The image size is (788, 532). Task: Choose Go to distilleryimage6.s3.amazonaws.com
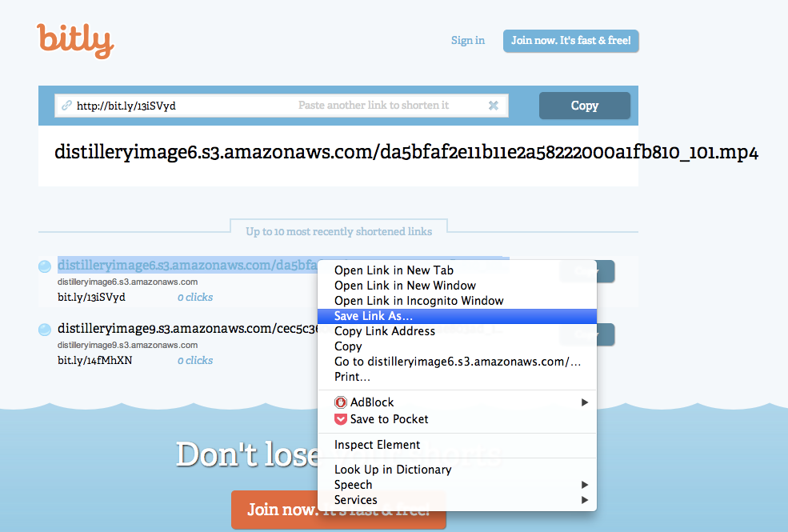458,362
